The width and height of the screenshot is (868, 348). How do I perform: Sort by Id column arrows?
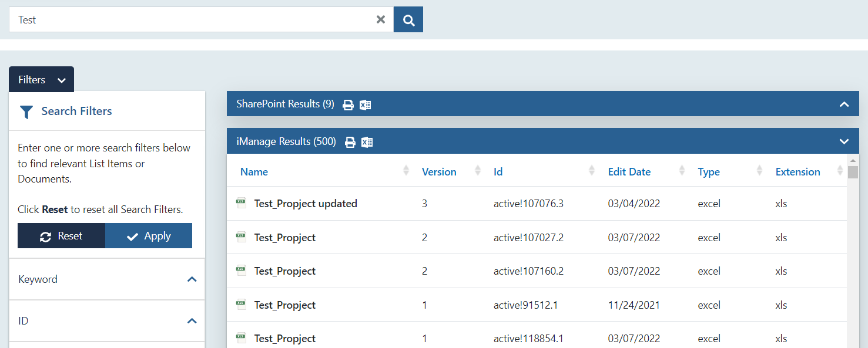592,171
